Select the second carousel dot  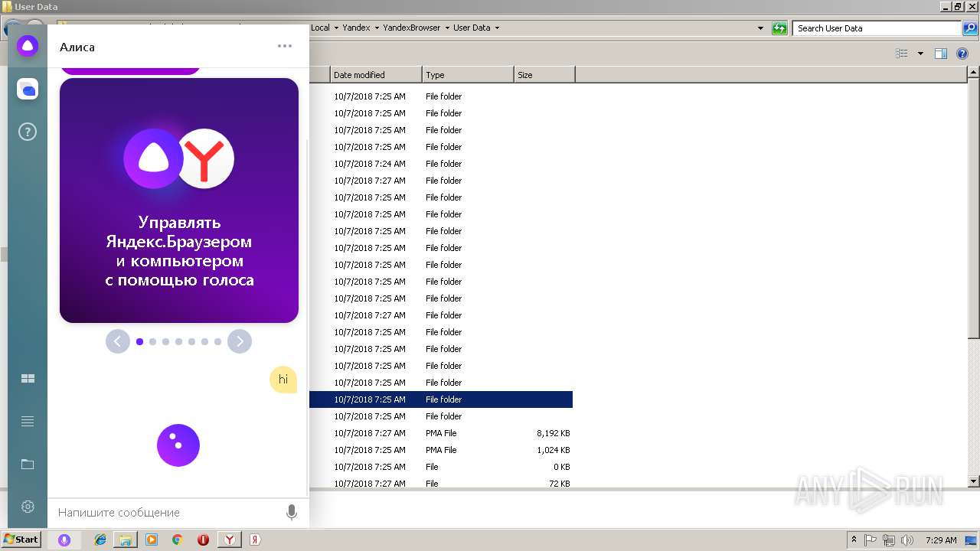coord(152,342)
